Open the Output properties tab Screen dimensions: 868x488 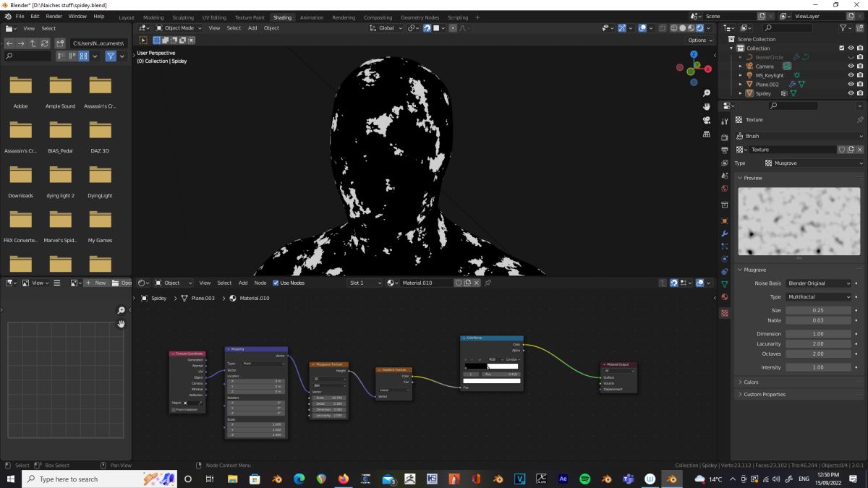pyautogui.click(x=725, y=150)
